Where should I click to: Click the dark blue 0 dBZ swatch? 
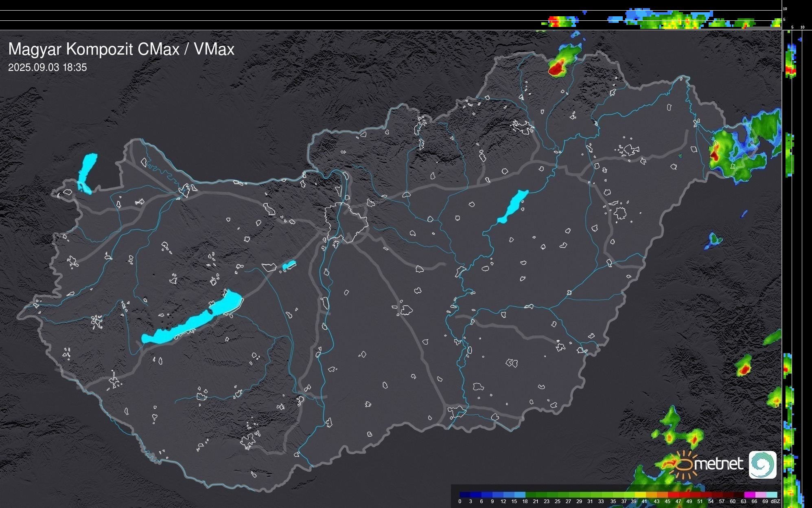(x=465, y=495)
